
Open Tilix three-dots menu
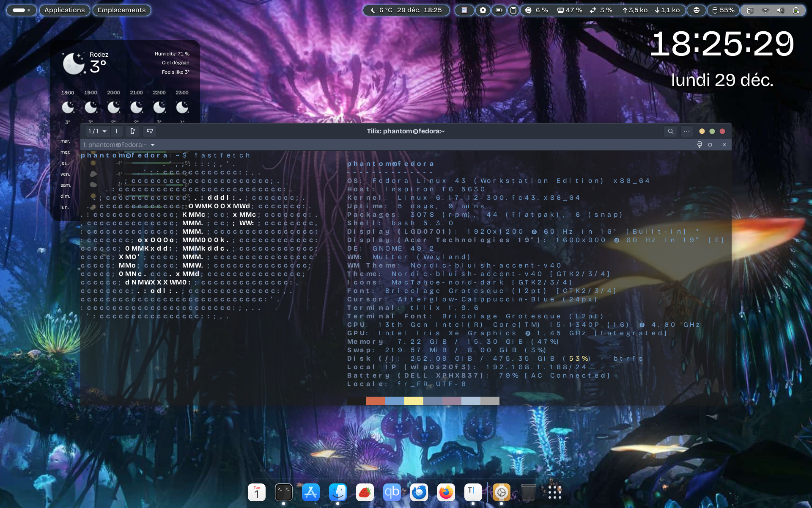tap(686, 131)
